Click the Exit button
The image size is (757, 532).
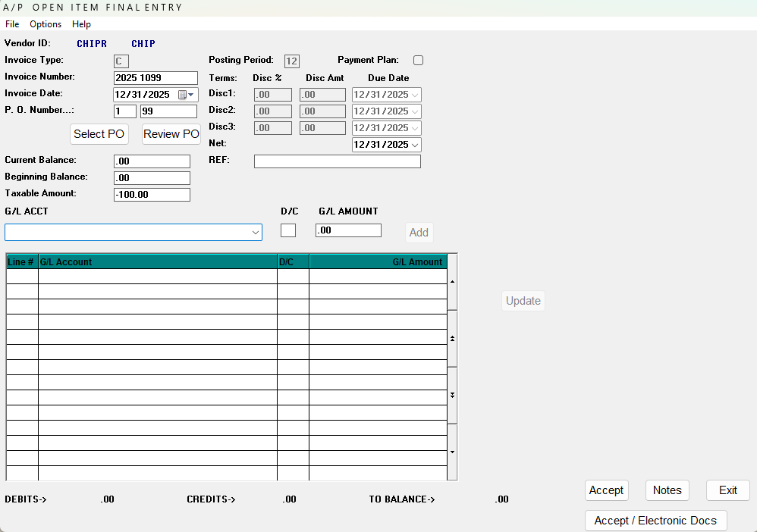(728, 490)
